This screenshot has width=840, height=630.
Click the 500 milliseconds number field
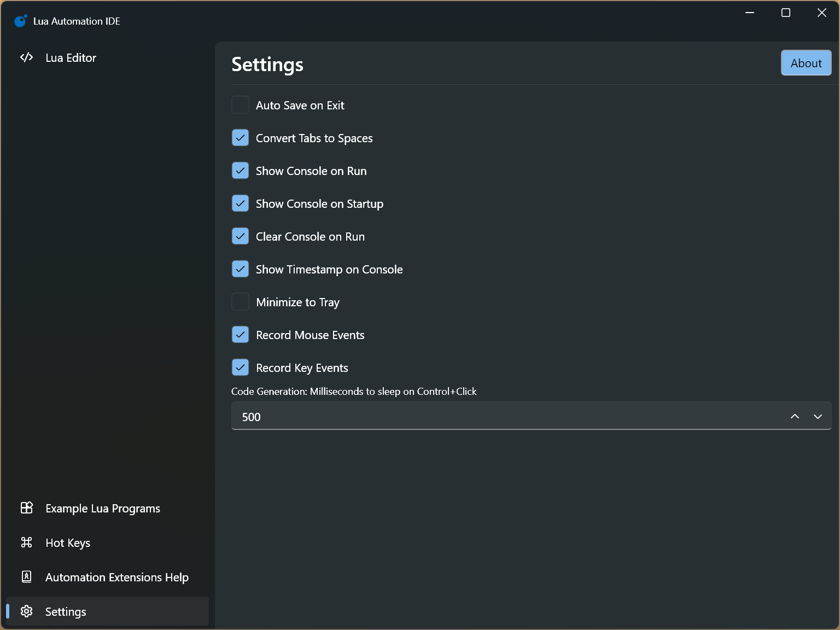[492, 417]
